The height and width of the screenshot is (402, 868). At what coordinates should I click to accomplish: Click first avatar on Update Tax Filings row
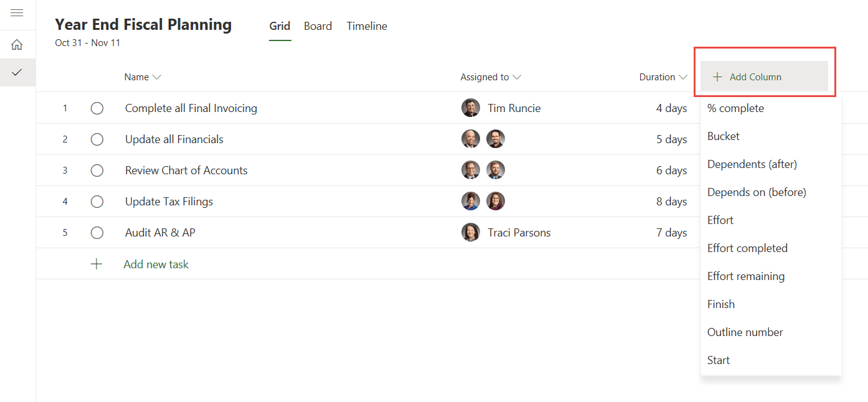[471, 202]
